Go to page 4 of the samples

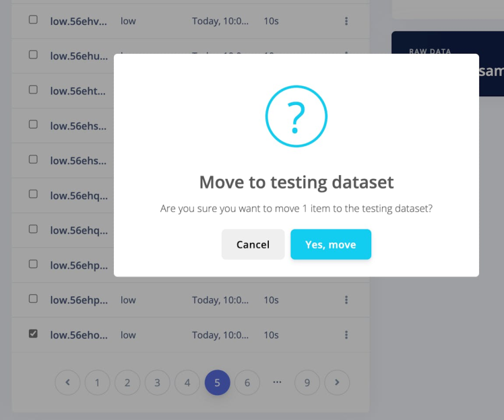click(187, 383)
